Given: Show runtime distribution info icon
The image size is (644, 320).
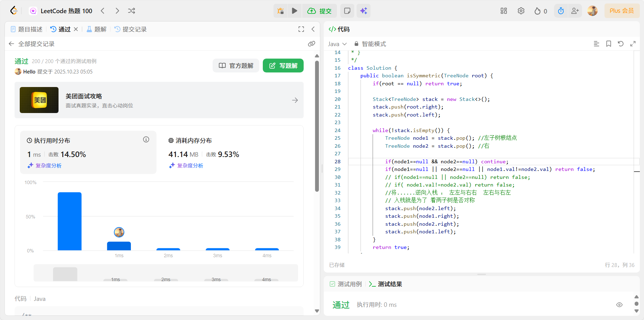Looking at the screenshot, I should [146, 139].
